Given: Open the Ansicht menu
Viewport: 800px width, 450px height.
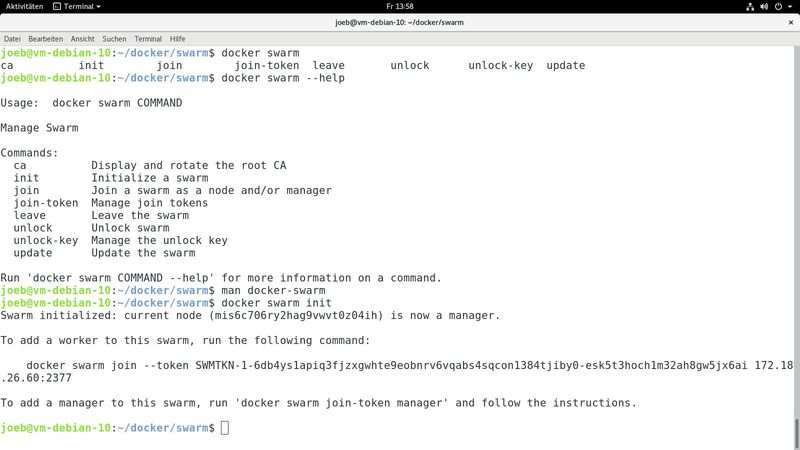Looking at the screenshot, I should click(82, 37).
